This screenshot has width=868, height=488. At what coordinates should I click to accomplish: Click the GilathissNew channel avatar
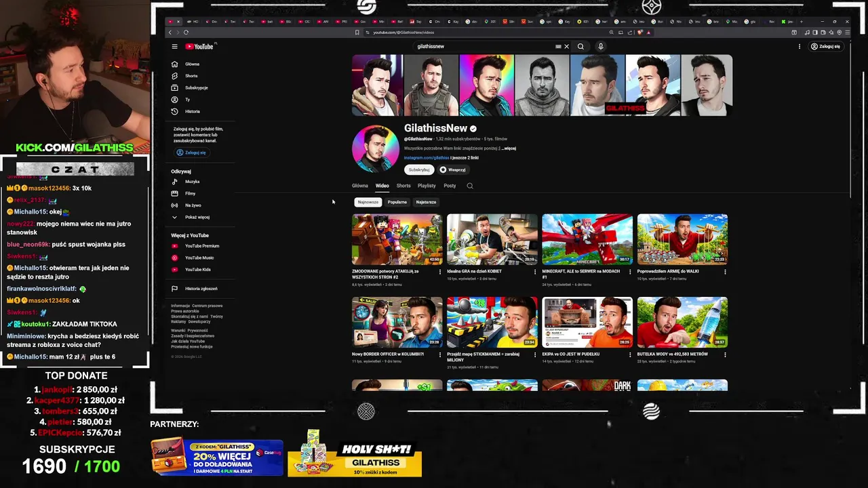376,148
